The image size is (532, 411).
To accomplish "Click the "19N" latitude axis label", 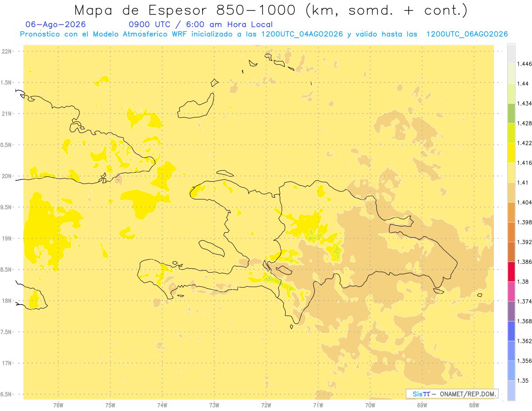I will pyautogui.click(x=7, y=239).
